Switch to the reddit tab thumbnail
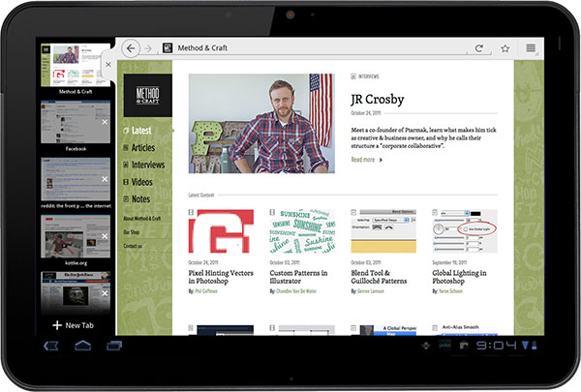The width and height of the screenshot is (581, 392). point(76,179)
